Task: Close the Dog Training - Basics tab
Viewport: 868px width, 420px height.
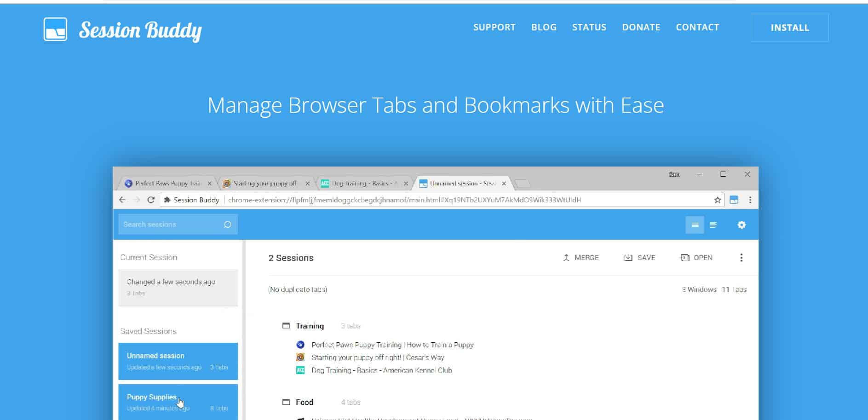Action: point(406,184)
